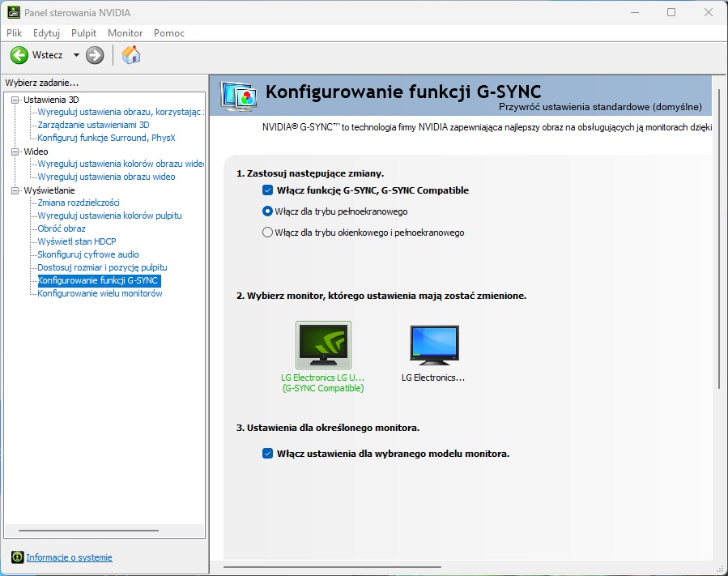Open the Monitor menu

125,33
